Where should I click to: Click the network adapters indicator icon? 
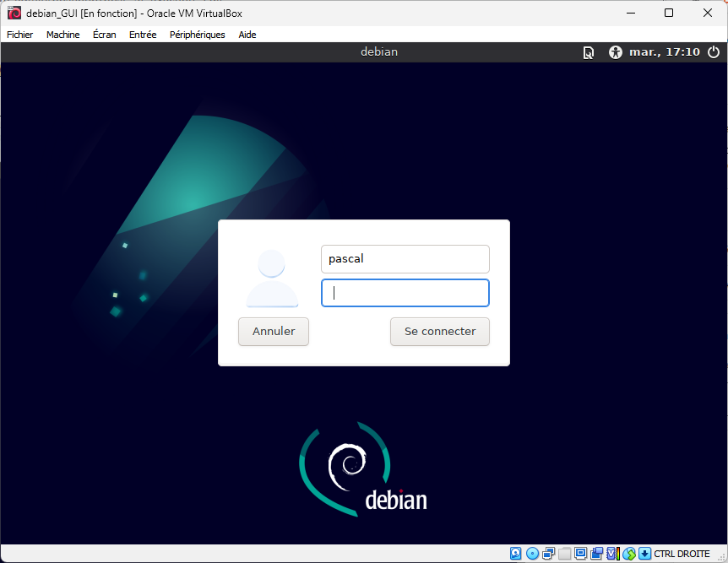tap(549, 553)
